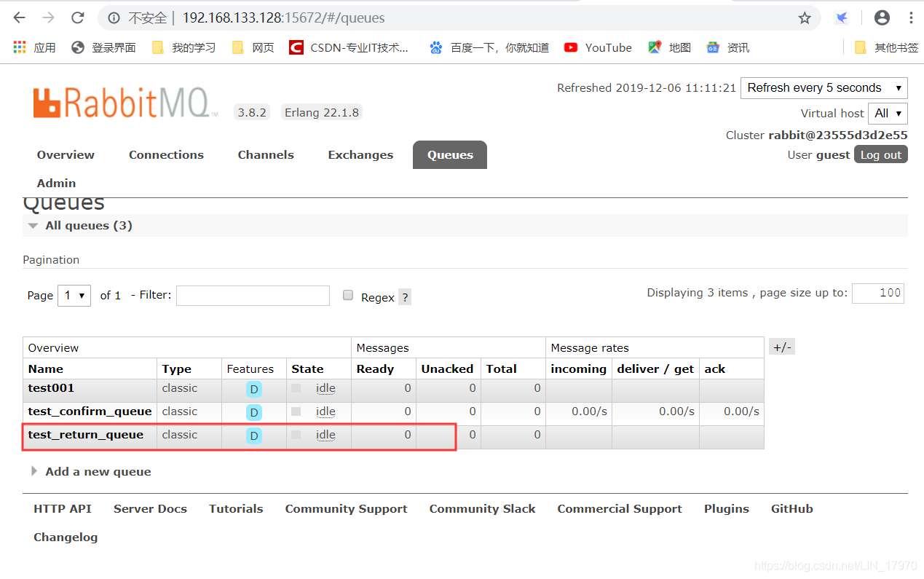This screenshot has height=579, width=924.
Task: Open the 我的学习 bookmark folder
Action: point(183,47)
